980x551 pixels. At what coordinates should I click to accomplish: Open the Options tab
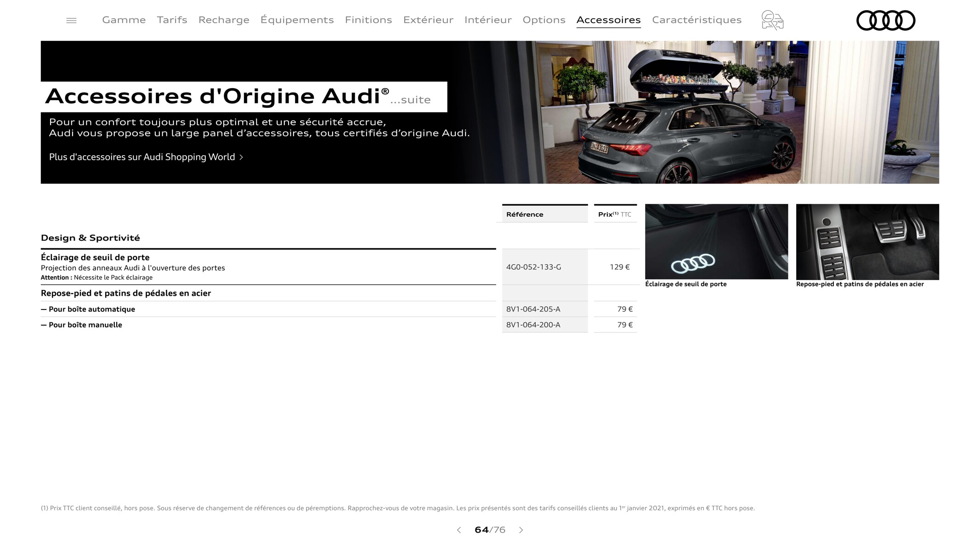point(544,20)
